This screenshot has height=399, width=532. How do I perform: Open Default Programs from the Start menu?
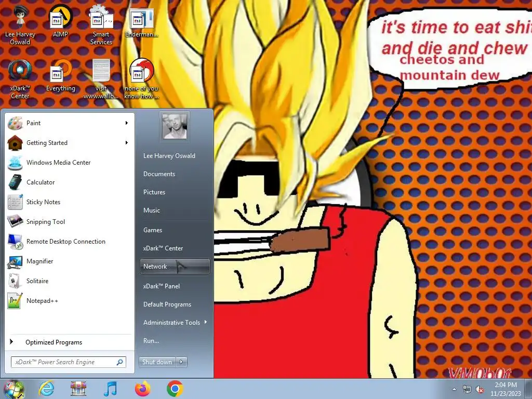(167, 304)
